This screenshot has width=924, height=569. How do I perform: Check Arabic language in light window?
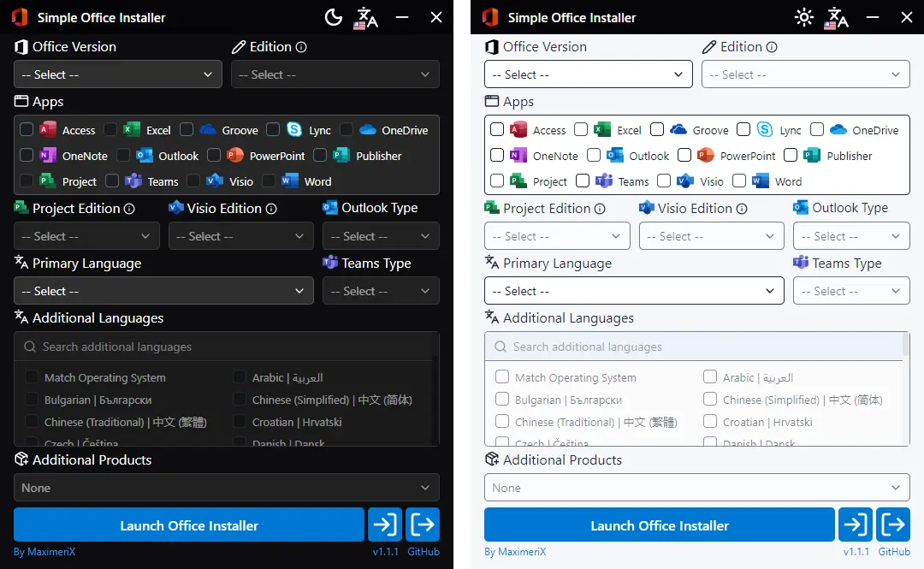click(x=710, y=376)
